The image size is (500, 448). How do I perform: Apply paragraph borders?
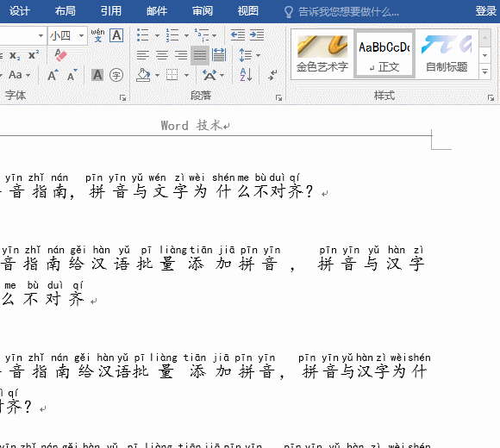coord(172,75)
